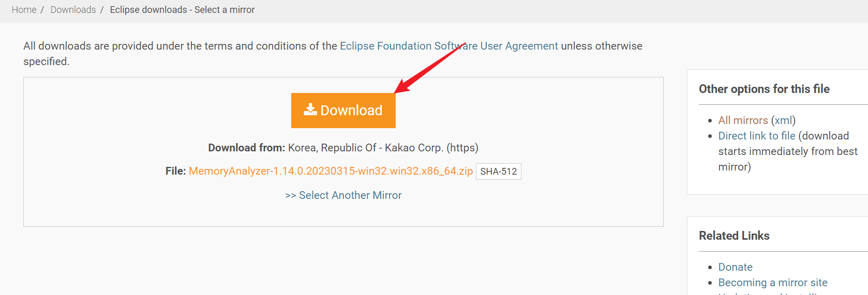The width and height of the screenshot is (868, 295).
Task: Click the Other options for this file heading
Action: coord(764,89)
